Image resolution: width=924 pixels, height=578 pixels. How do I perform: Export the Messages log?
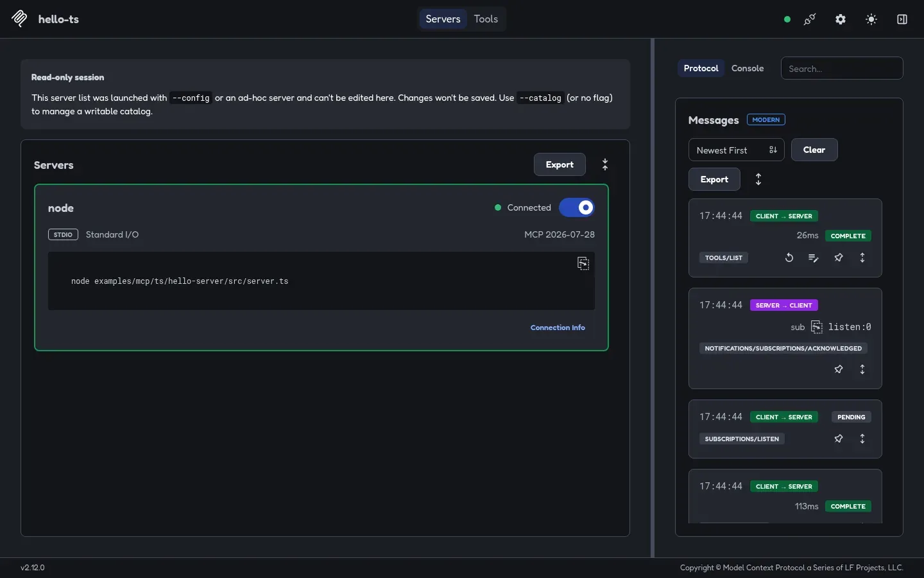click(x=714, y=179)
